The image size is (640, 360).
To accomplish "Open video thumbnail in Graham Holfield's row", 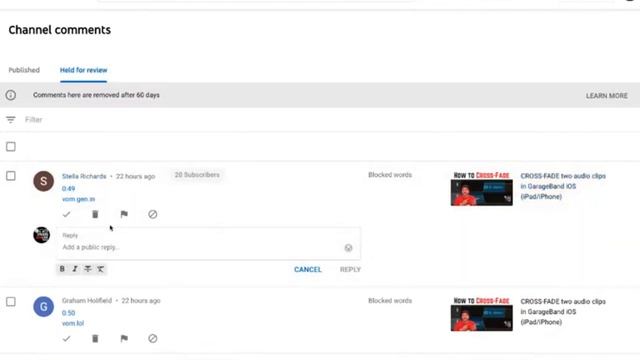I will (482, 314).
